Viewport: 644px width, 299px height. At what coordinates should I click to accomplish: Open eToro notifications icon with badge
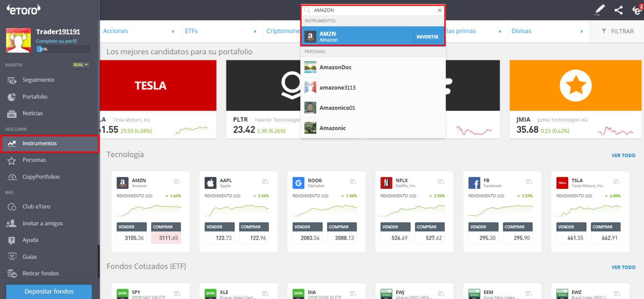(636, 9)
